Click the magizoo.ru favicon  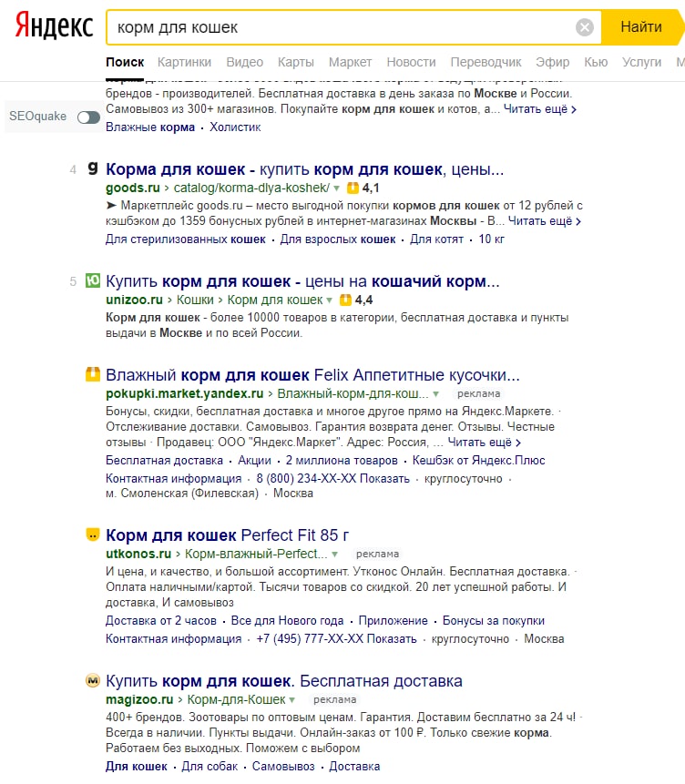click(93, 680)
